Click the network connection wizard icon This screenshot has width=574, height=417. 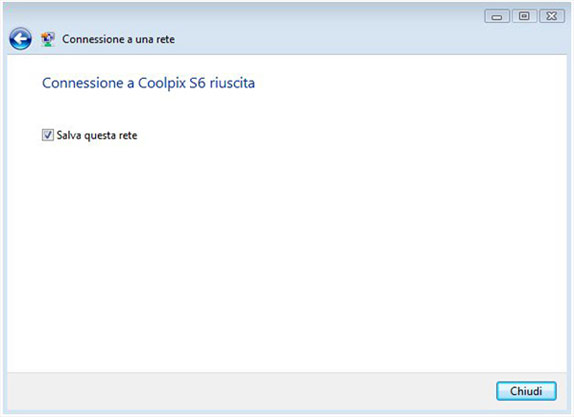pyautogui.click(x=48, y=39)
